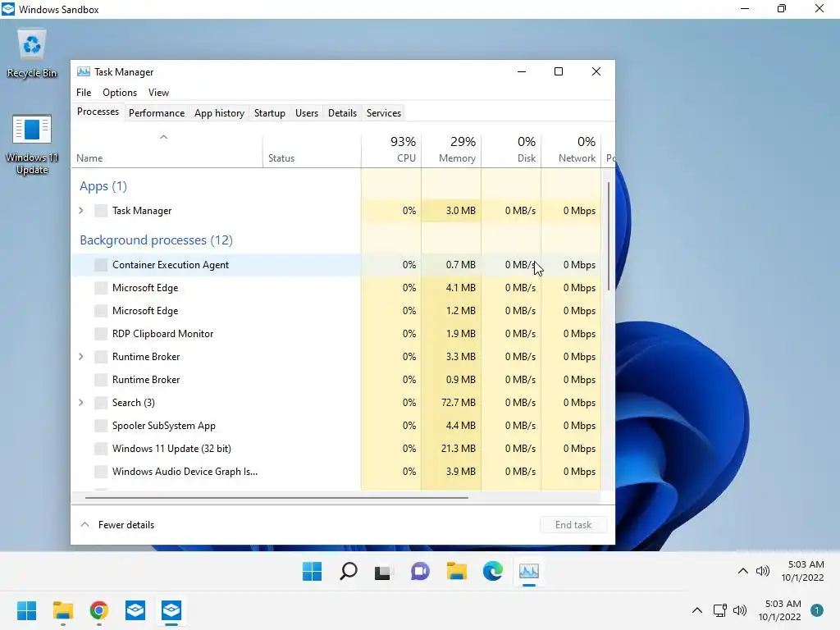Open the View menu

tap(158, 92)
